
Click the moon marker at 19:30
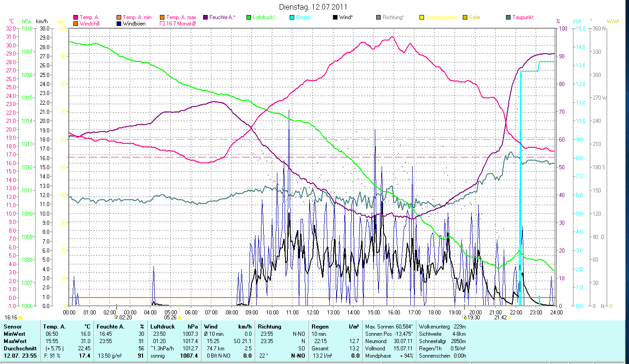click(465, 317)
